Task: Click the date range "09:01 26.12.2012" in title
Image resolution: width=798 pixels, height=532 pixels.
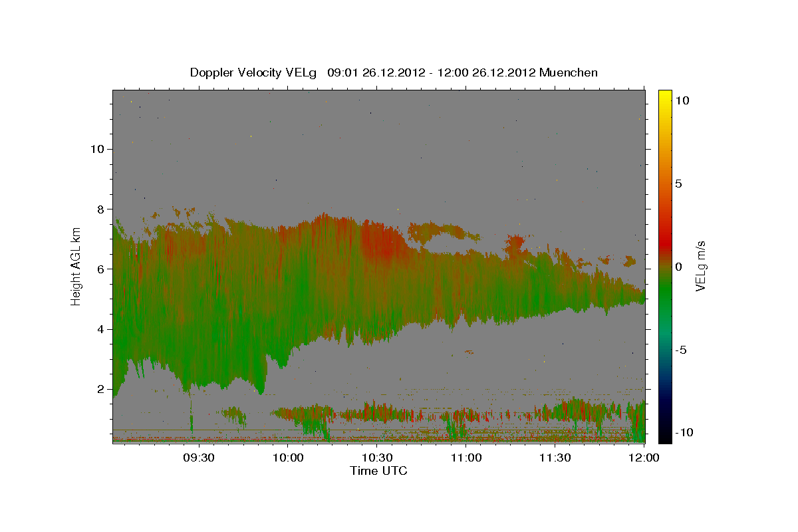Action: pyautogui.click(x=376, y=72)
